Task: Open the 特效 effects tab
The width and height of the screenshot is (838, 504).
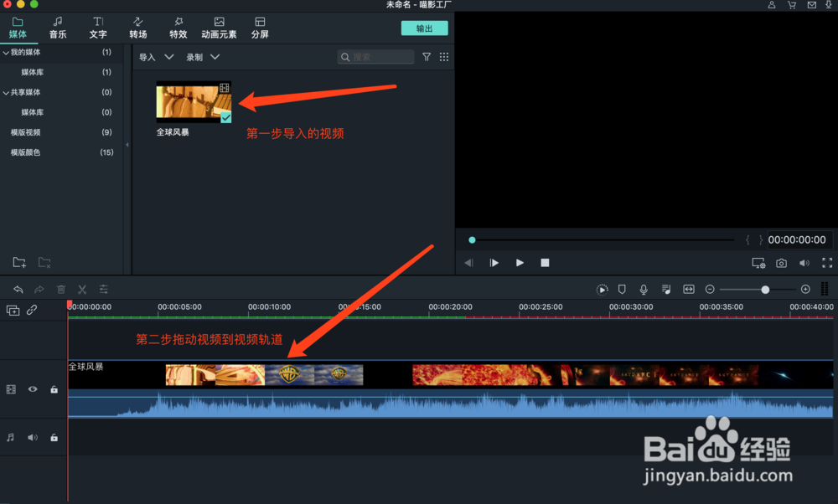Action: point(178,28)
